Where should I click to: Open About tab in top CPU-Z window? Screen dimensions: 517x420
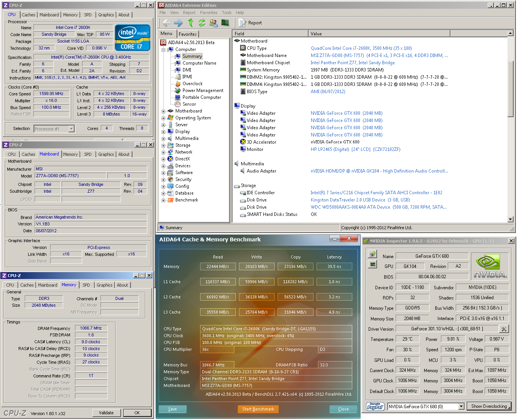[x=124, y=15]
